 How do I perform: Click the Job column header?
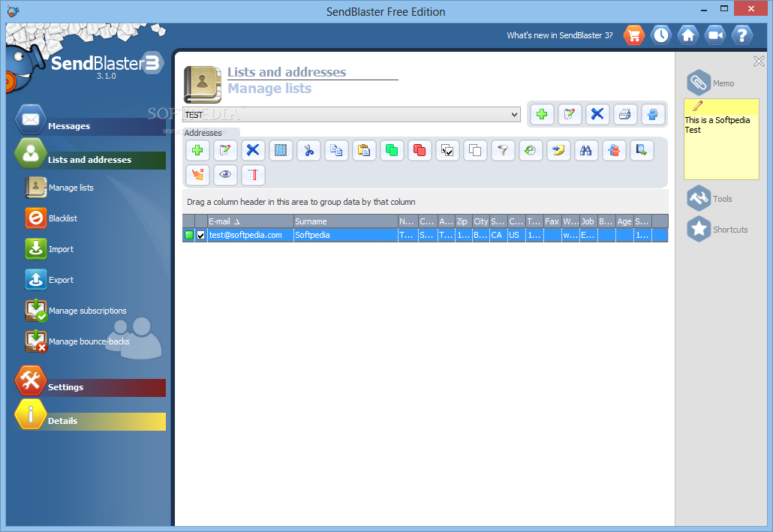point(588,221)
